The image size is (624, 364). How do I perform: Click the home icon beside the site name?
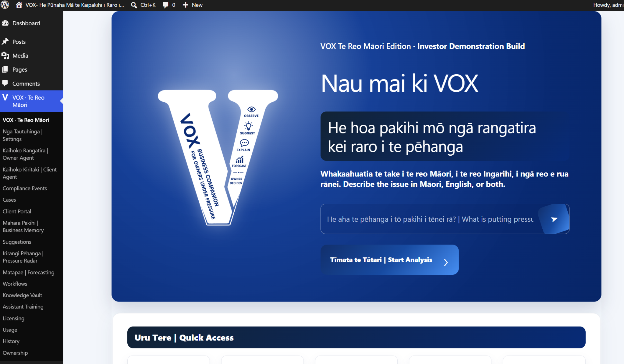point(19,5)
